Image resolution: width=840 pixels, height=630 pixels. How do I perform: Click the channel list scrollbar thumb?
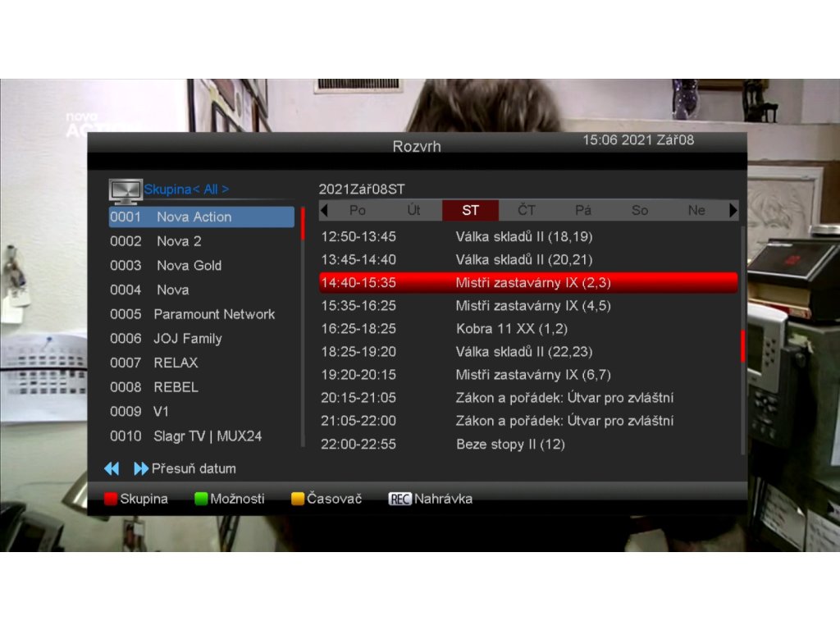(x=303, y=223)
